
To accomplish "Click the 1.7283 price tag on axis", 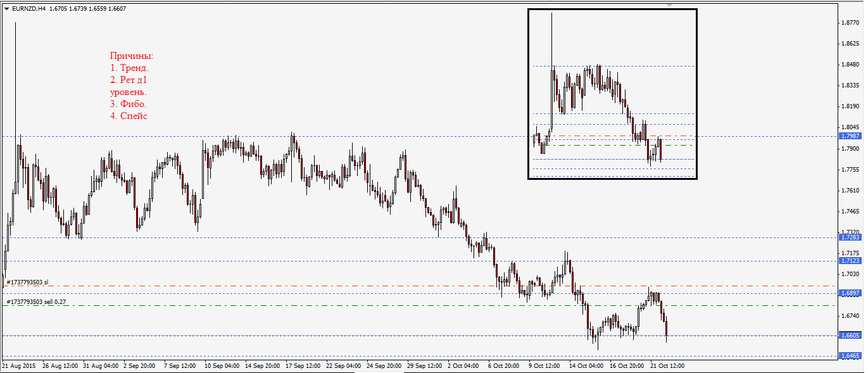I will [x=849, y=237].
